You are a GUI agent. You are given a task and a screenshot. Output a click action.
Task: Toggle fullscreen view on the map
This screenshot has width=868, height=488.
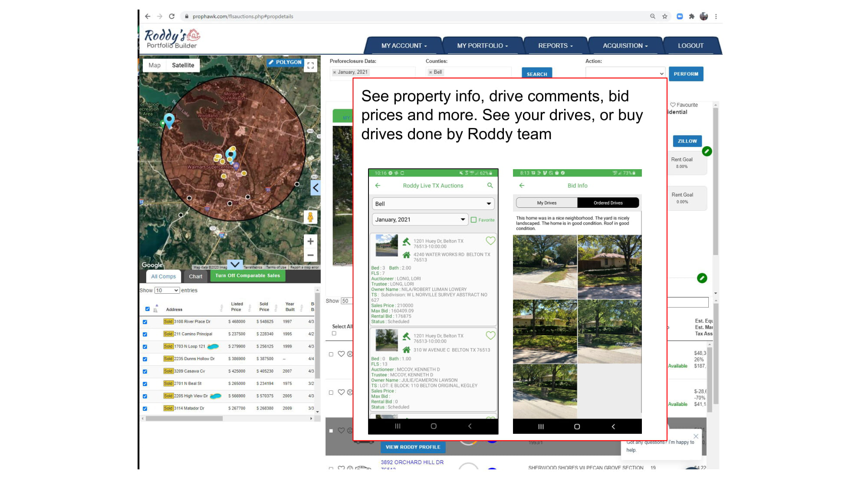point(310,66)
